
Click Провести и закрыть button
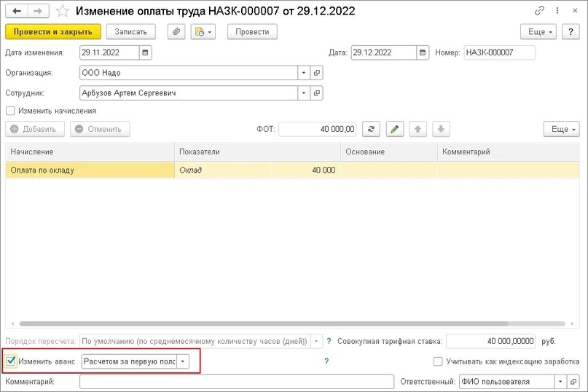click(x=53, y=32)
